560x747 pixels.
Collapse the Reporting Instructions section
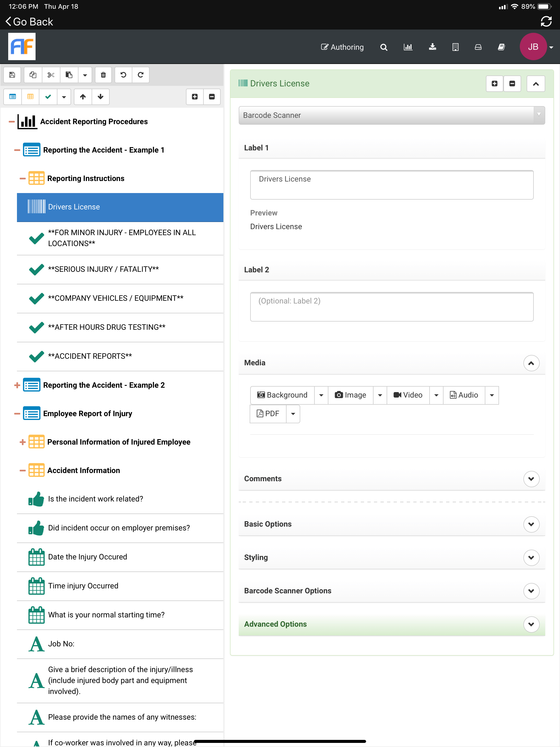click(x=23, y=178)
